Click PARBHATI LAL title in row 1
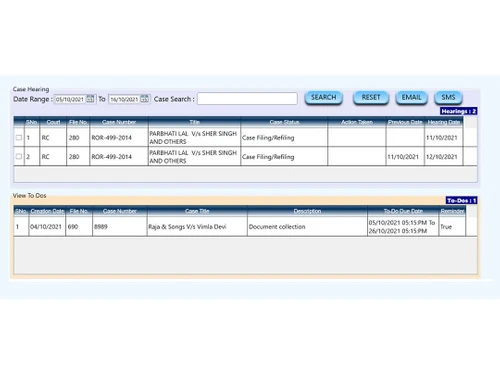 (x=193, y=137)
